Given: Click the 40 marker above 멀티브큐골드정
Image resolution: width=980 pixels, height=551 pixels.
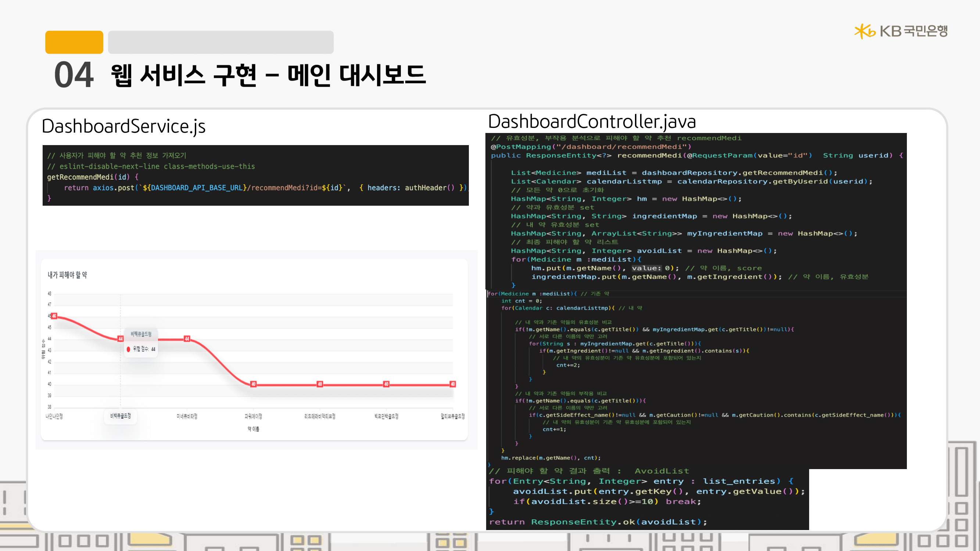Looking at the screenshot, I should pyautogui.click(x=452, y=384).
